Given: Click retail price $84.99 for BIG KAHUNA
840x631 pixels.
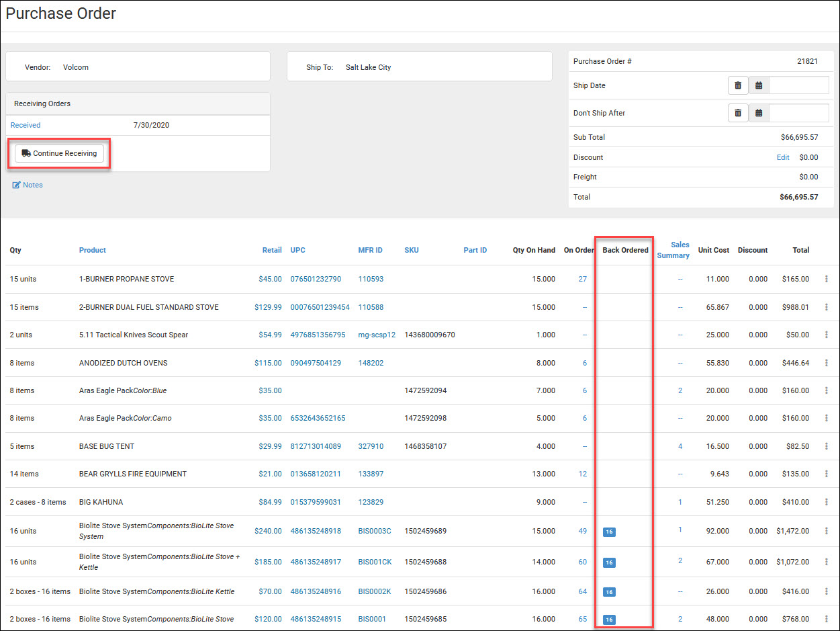Looking at the screenshot, I should click(271, 502).
